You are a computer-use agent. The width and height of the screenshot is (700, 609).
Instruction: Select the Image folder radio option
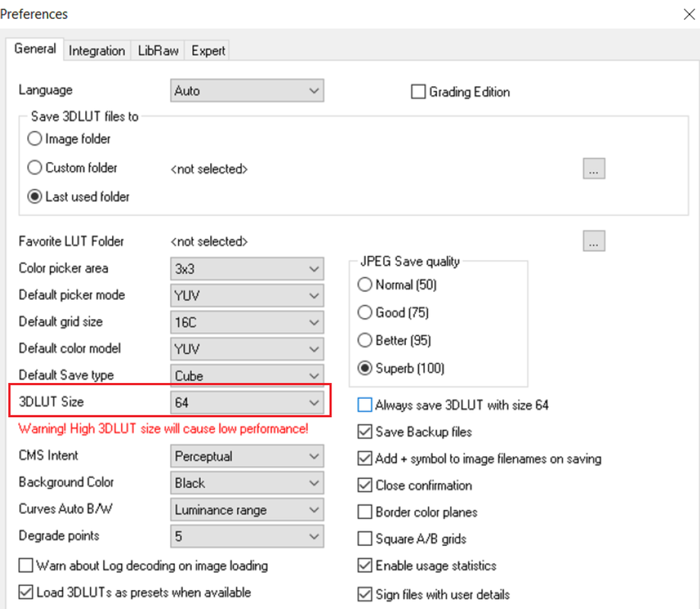tap(35, 139)
